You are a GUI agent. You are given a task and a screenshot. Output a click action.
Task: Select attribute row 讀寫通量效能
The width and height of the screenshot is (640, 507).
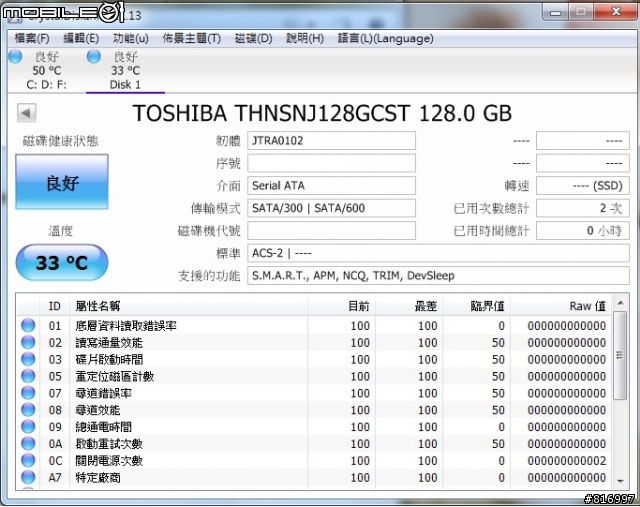314,342
